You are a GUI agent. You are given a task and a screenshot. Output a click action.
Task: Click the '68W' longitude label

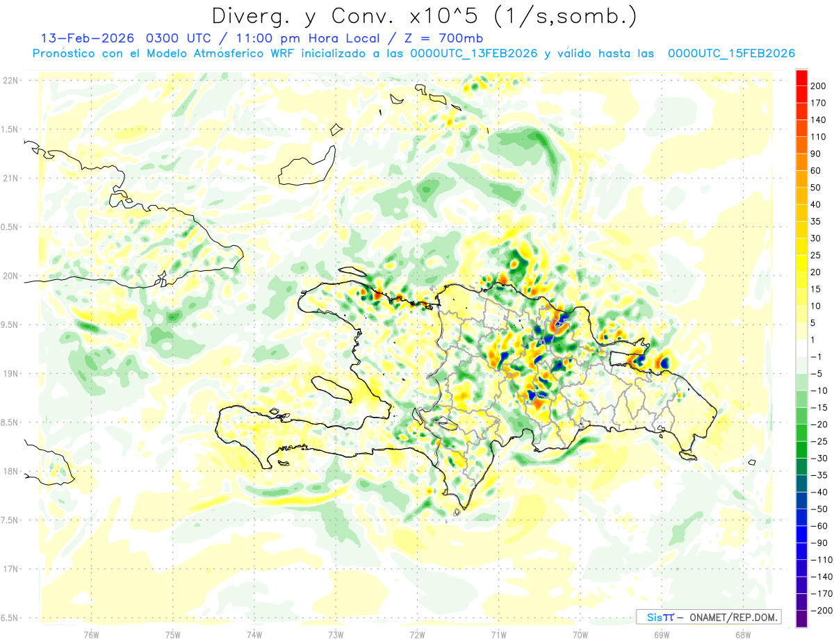pyautogui.click(x=743, y=634)
